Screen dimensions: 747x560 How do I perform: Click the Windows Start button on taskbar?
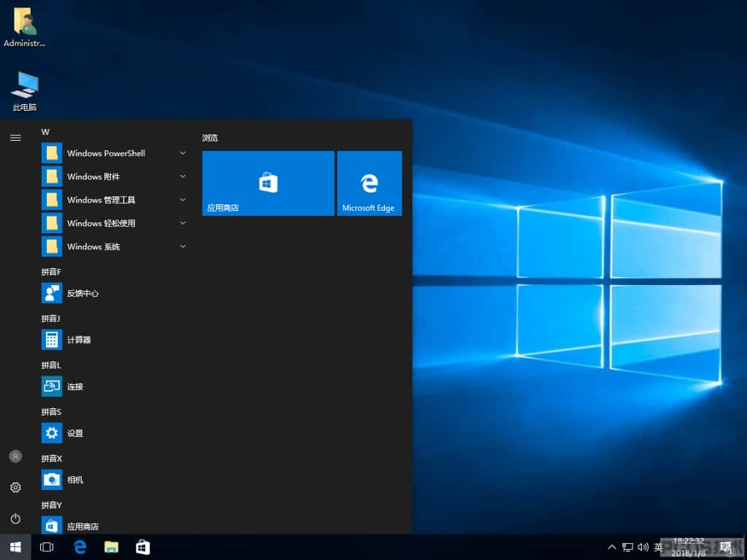15,547
